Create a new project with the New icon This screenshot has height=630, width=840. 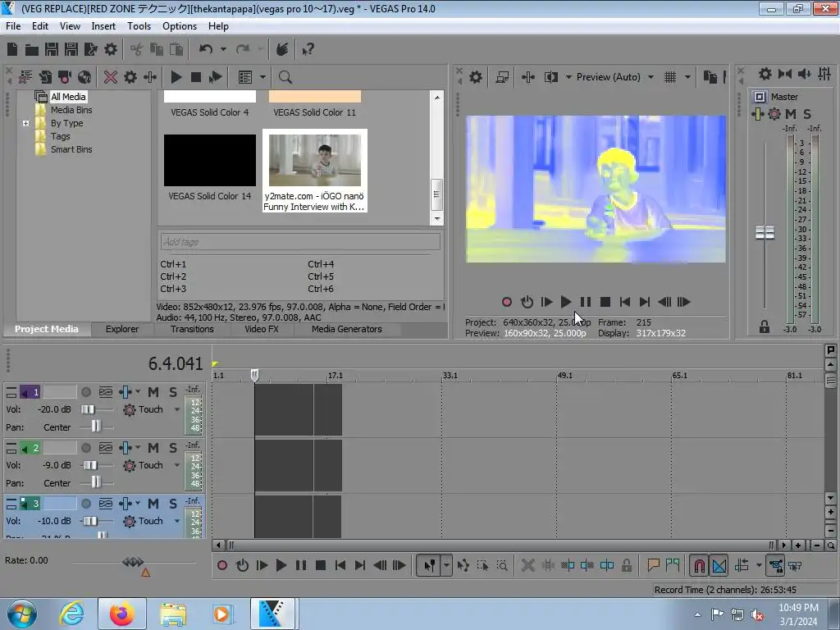click(12, 49)
